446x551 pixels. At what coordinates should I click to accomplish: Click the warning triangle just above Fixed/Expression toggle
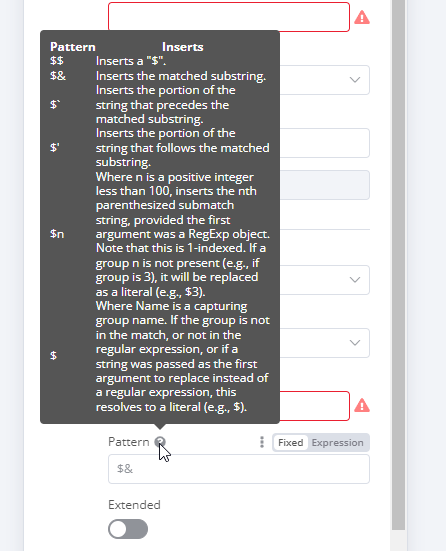pyautogui.click(x=362, y=406)
